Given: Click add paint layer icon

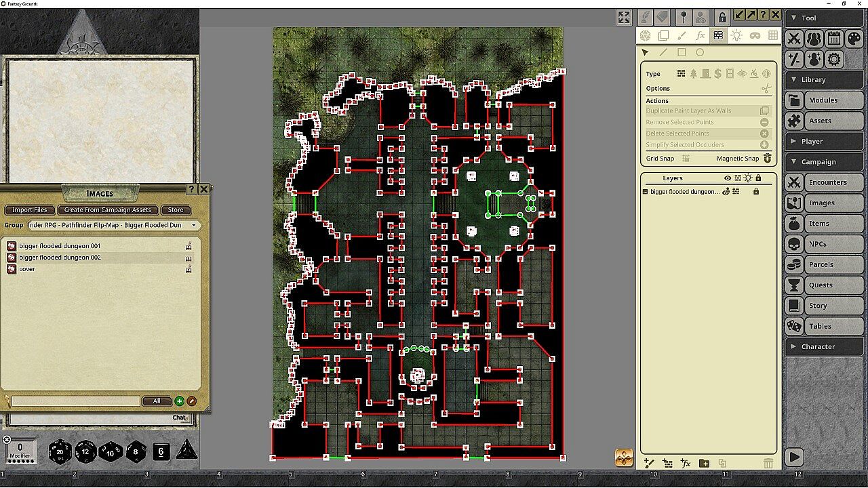Looking at the screenshot, I should pyautogui.click(x=649, y=464).
